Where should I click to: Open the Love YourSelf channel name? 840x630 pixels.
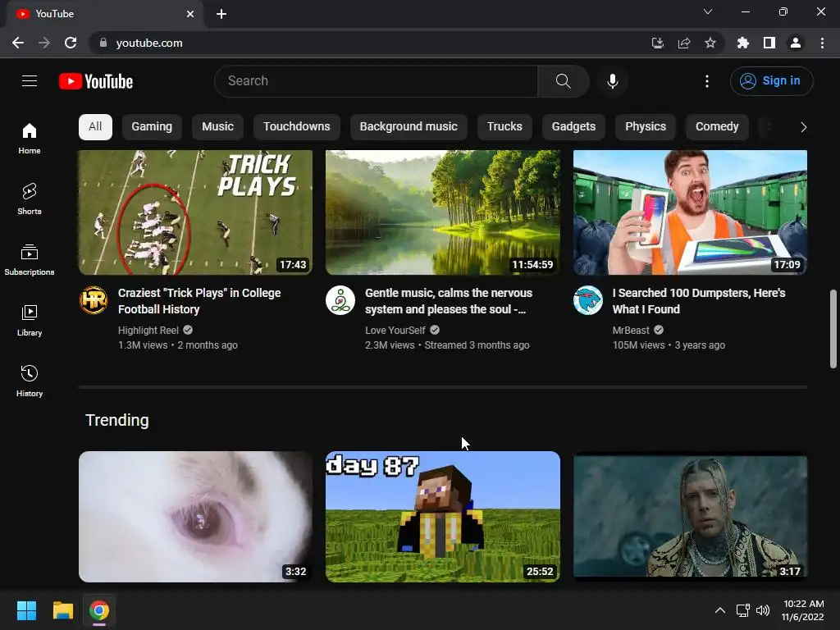pos(395,331)
